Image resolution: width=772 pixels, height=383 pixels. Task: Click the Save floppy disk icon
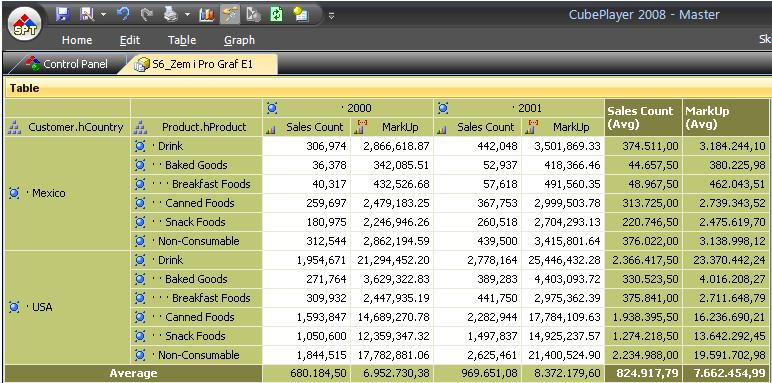point(62,14)
